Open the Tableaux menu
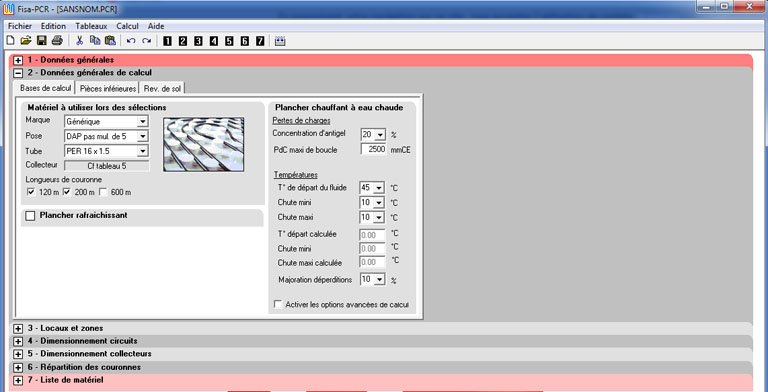The image size is (768, 392). pos(91,26)
